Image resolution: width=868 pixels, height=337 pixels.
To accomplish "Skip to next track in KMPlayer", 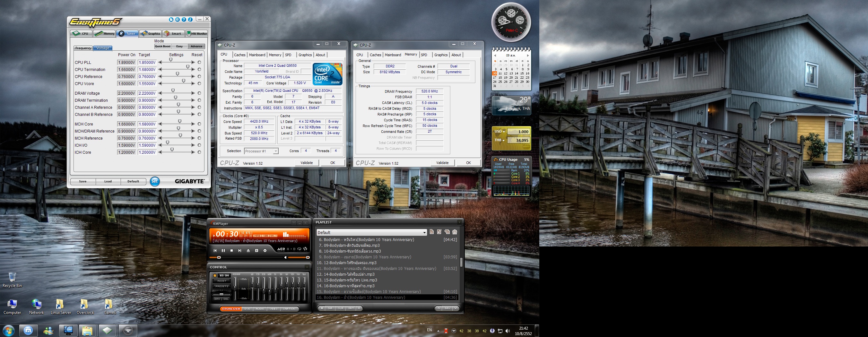I will click(x=239, y=250).
